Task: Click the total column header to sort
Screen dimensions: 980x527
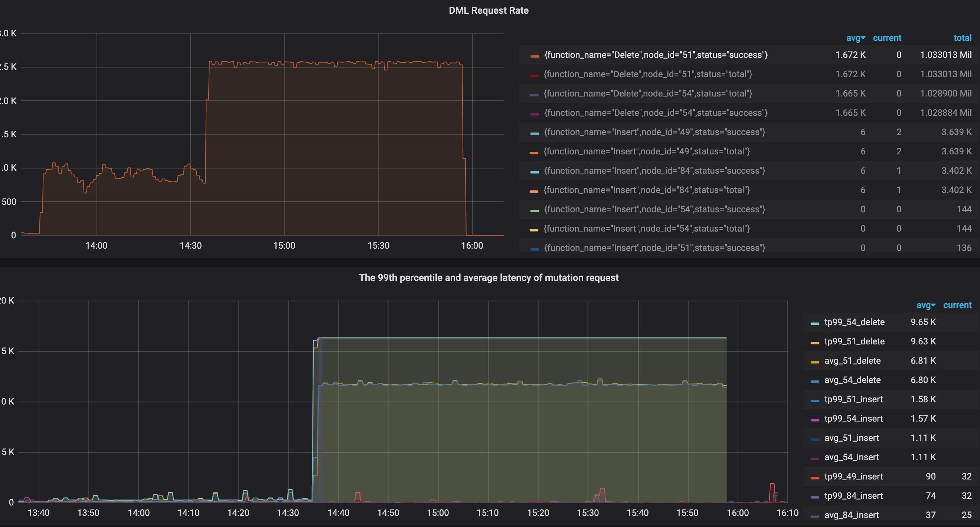Action: click(x=963, y=38)
